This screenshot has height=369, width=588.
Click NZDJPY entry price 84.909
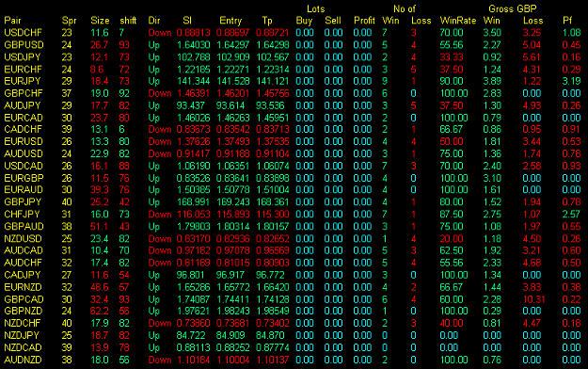point(230,336)
